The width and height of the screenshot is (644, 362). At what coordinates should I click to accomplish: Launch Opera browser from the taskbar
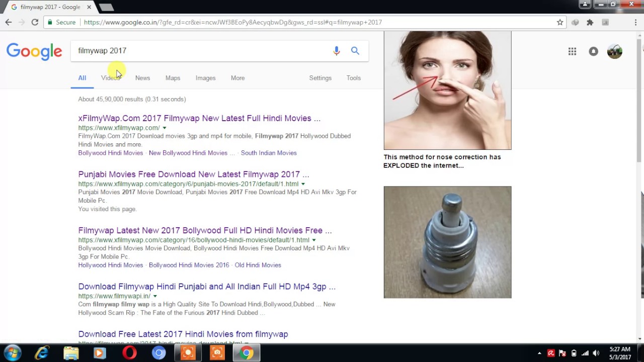tap(129, 353)
